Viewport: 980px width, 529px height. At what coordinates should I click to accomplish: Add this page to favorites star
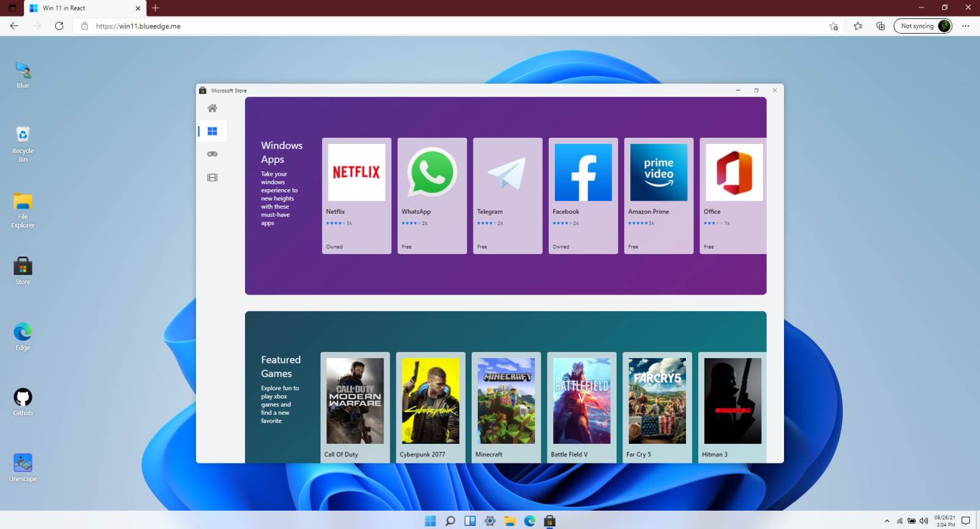[834, 26]
